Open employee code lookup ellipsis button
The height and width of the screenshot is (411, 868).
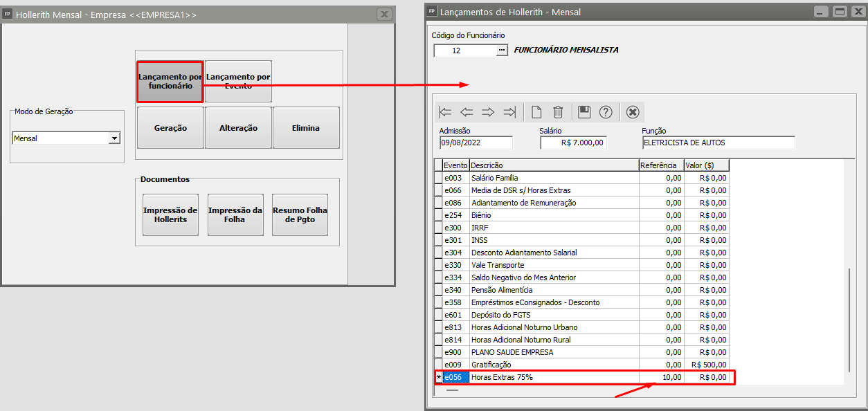tap(502, 51)
